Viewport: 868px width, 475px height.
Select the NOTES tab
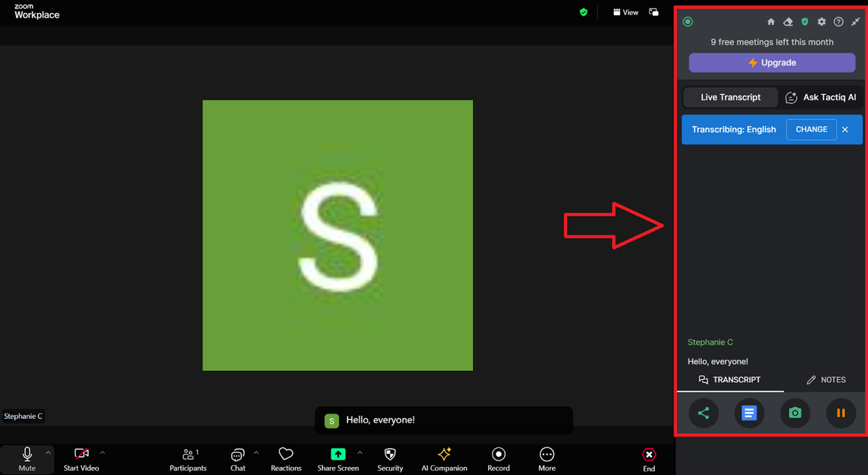(826, 380)
